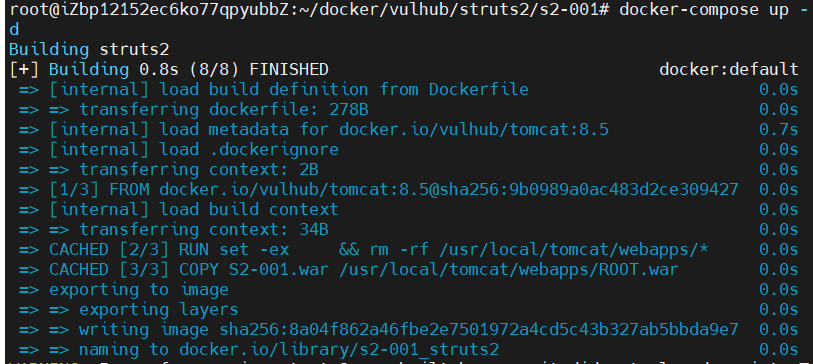Screen dimensions: 813x364
Task: Click the 'Building 0.8s (8/8) FINISHED' status
Action: [189, 69]
